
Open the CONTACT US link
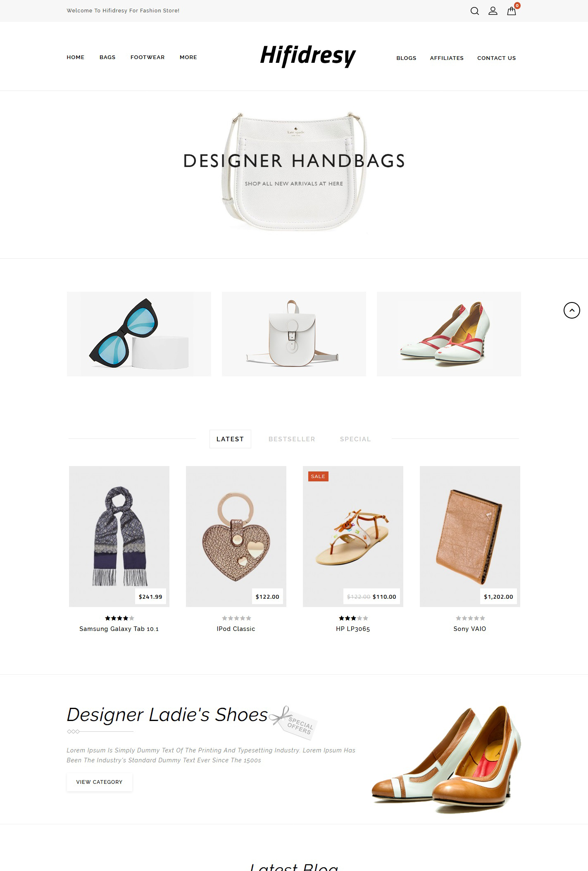click(x=497, y=58)
